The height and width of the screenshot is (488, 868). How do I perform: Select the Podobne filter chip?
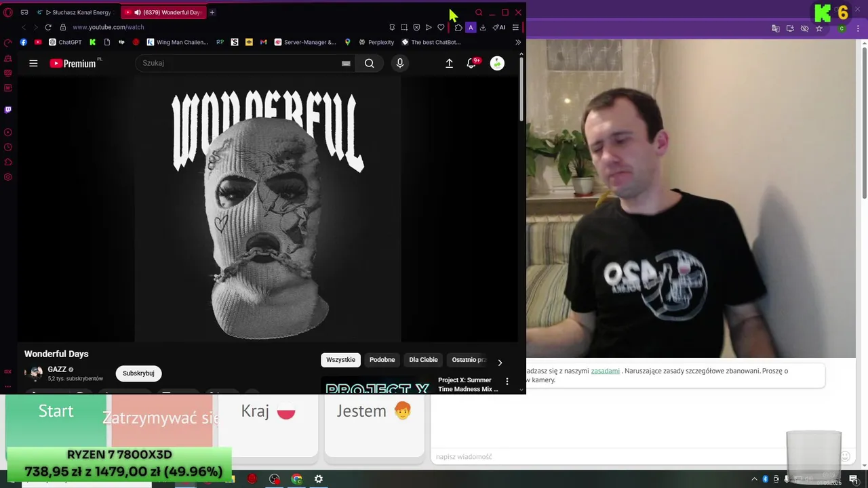[382, 360]
